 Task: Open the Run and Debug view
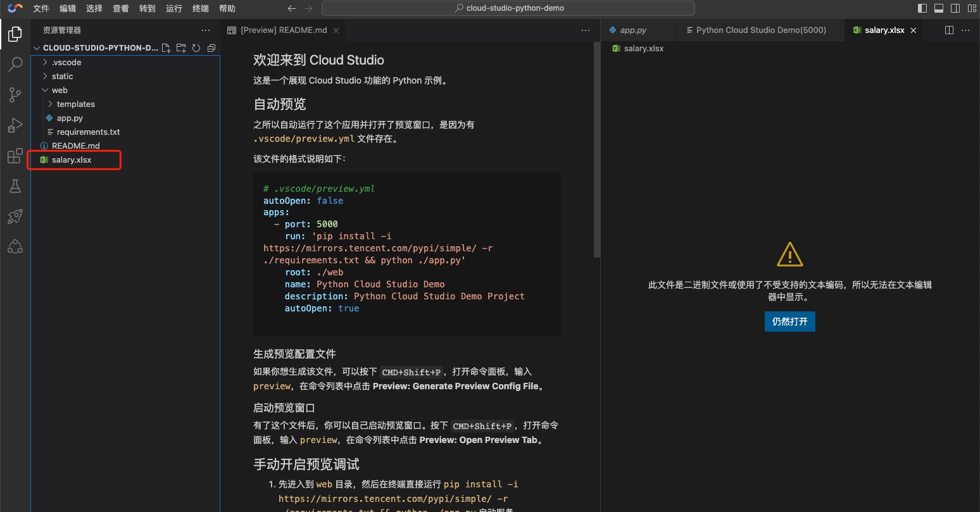15,125
